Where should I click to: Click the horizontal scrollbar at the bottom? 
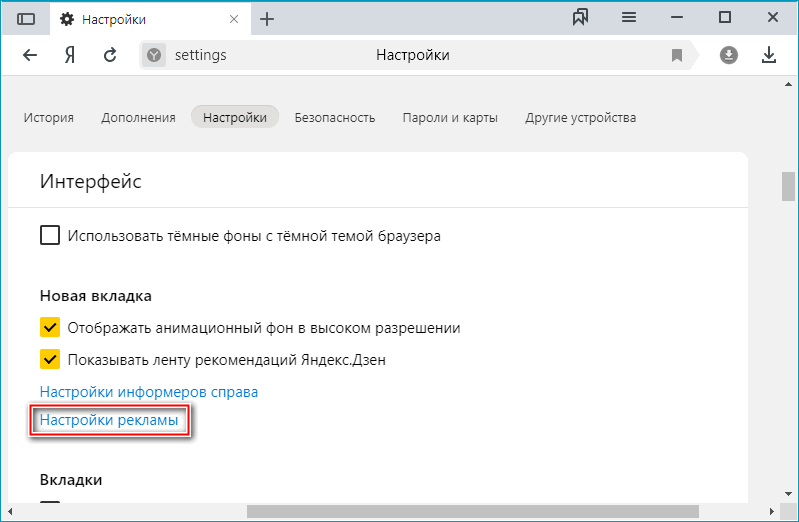[x=400, y=511]
